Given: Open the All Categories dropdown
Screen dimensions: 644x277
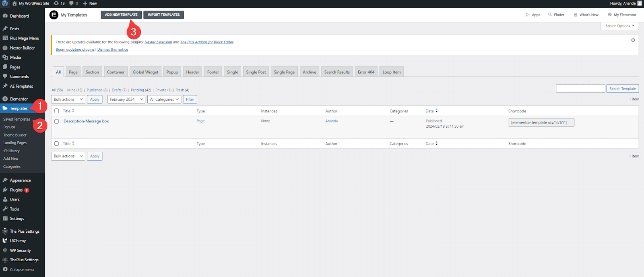Looking at the screenshot, I should (164, 99).
